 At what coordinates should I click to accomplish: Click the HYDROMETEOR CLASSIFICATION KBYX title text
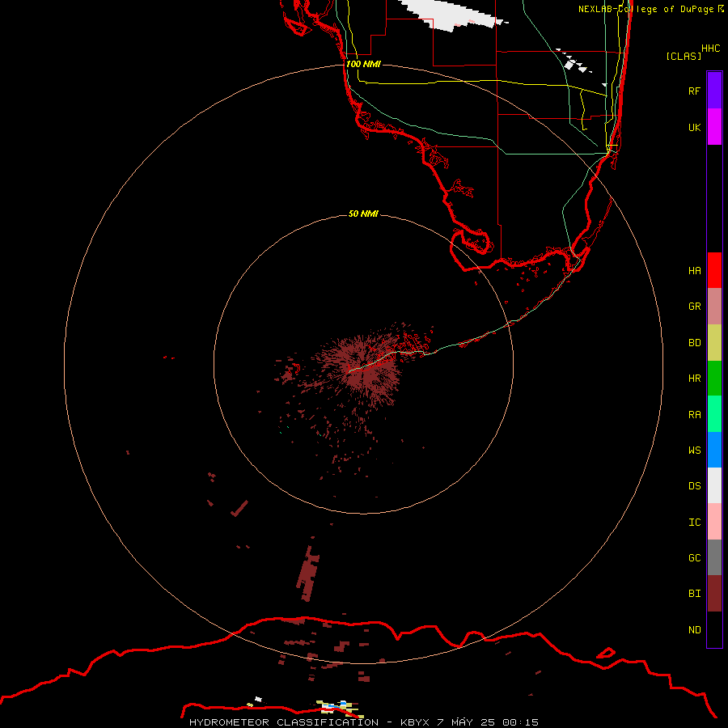(x=363, y=722)
